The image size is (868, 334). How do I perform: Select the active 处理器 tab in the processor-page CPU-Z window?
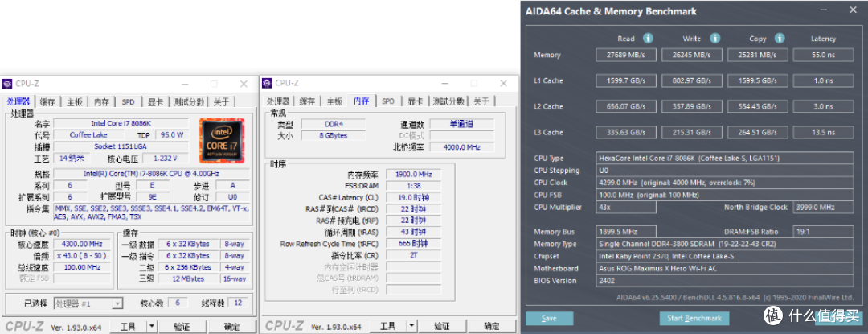coord(19,101)
